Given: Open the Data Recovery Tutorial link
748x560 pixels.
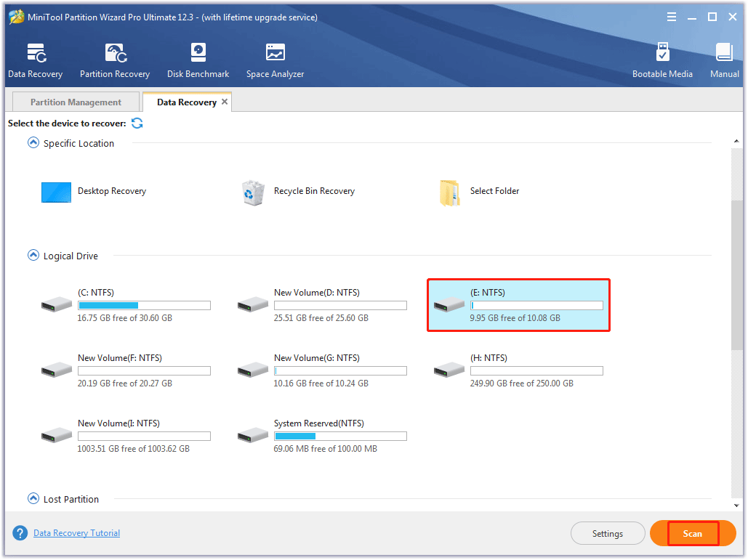Looking at the screenshot, I should pos(76,533).
